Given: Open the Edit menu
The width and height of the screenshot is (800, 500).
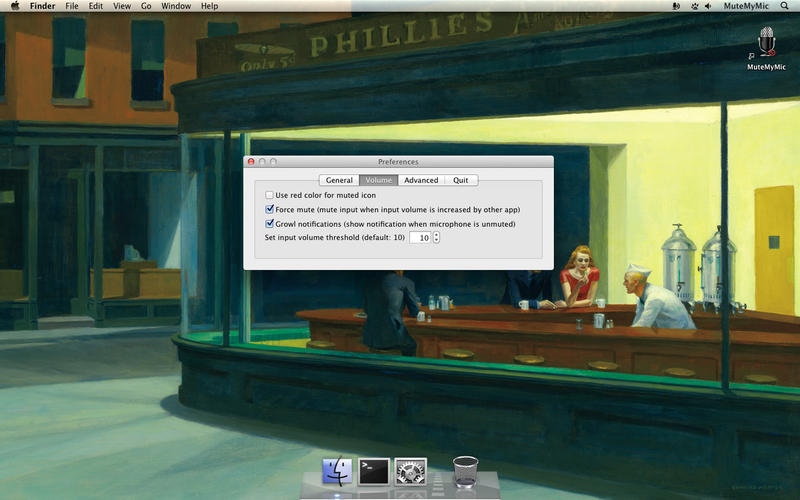Looking at the screenshot, I should (95, 6).
